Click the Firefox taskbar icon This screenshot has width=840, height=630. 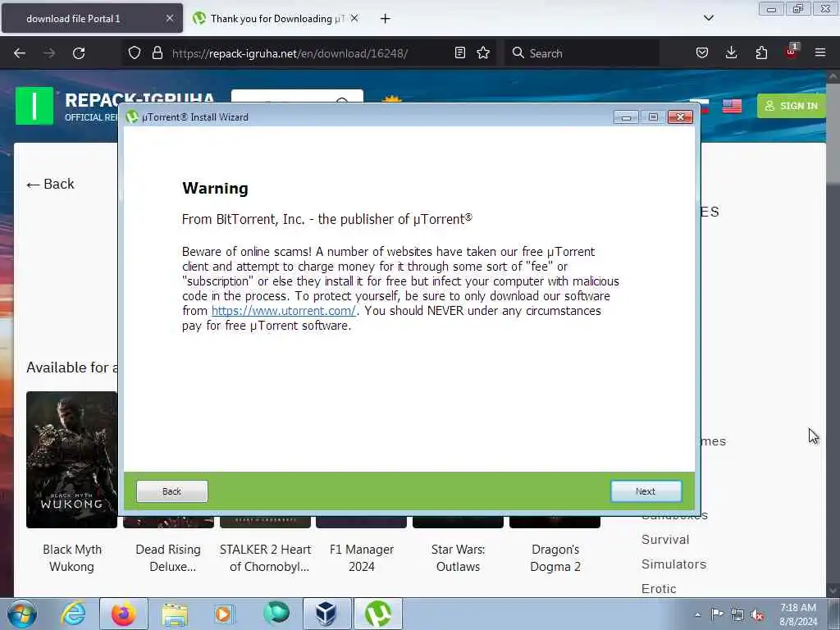tap(123, 614)
